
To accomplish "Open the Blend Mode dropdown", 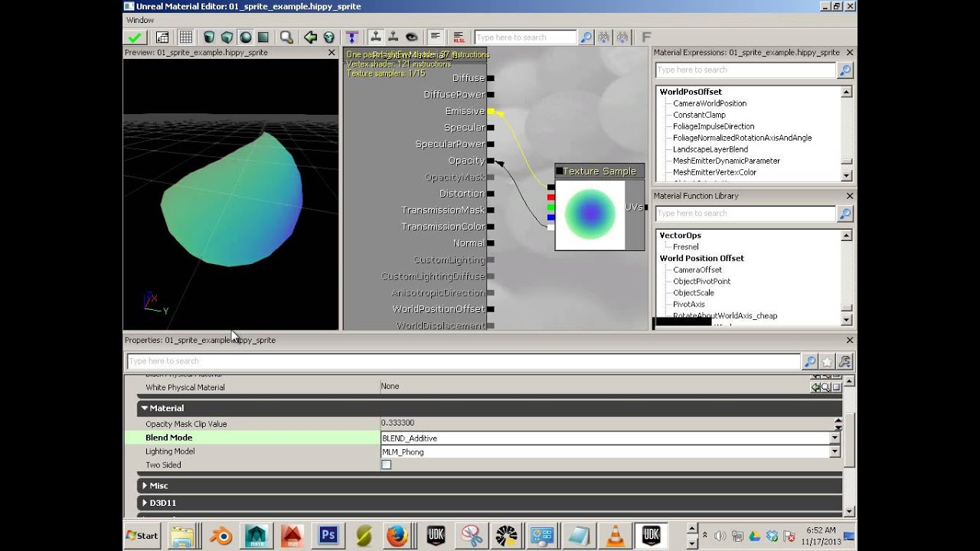I will click(x=835, y=438).
